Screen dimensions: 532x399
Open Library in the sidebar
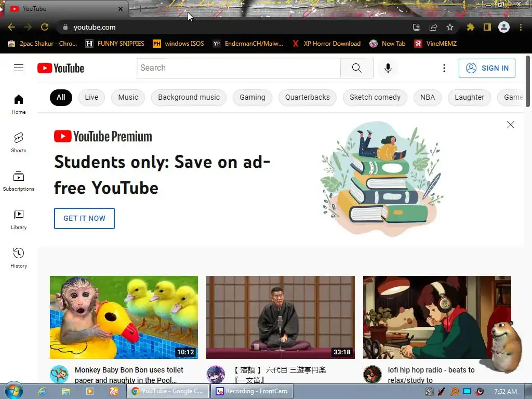19,220
